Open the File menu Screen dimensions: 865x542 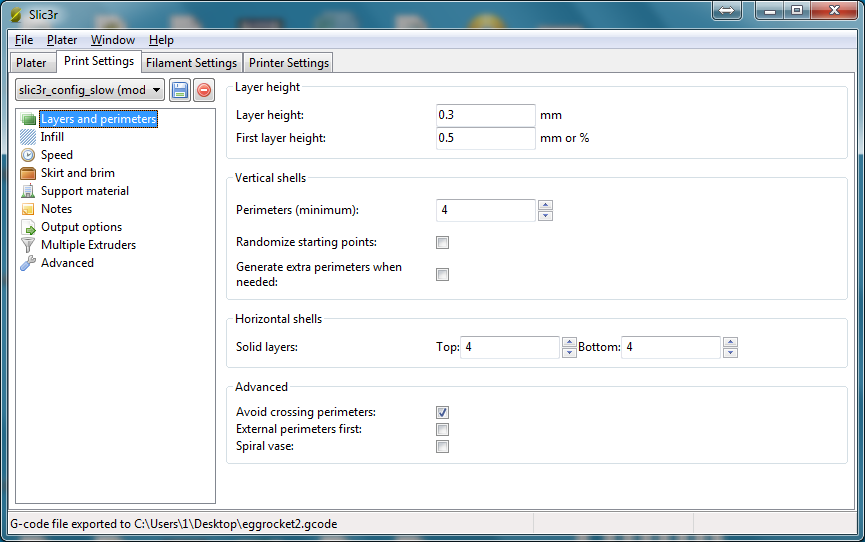tap(24, 40)
